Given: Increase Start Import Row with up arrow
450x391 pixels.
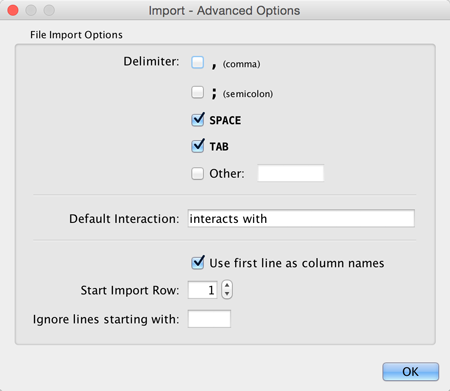Looking at the screenshot, I should click(x=227, y=286).
